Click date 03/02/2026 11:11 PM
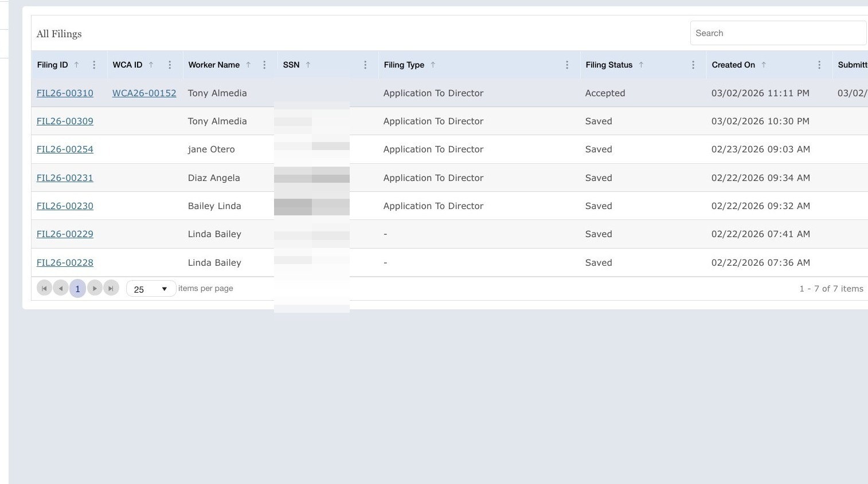The width and height of the screenshot is (868, 484). click(x=760, y=93)
